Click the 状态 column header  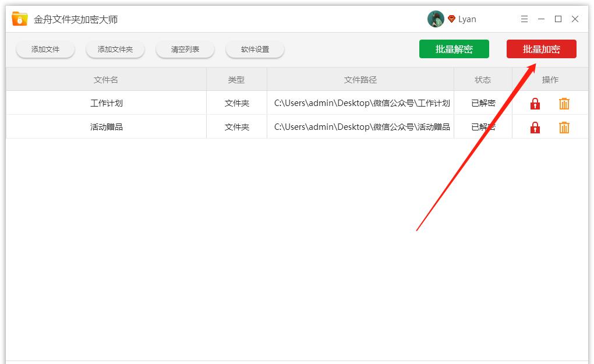(x=483, y=79)
